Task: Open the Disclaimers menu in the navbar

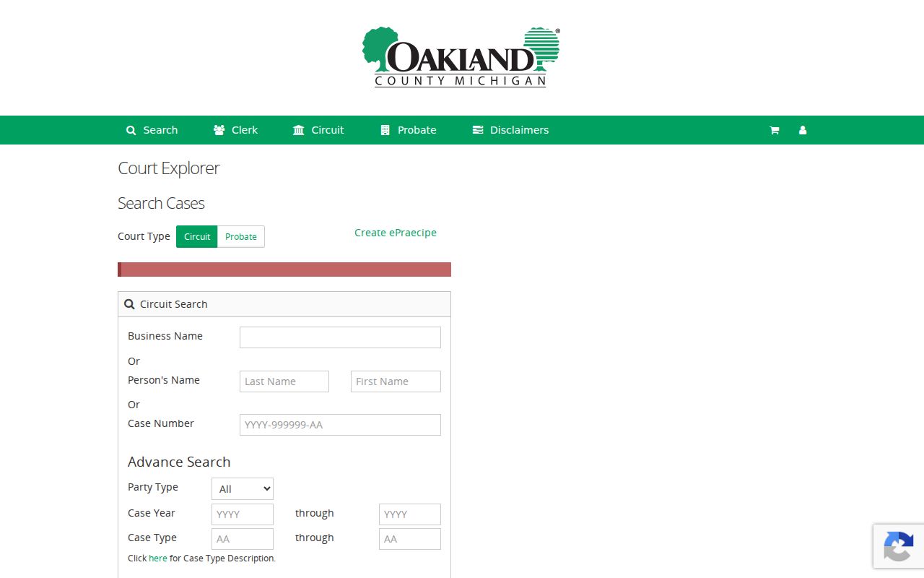Action: point(510,130)
